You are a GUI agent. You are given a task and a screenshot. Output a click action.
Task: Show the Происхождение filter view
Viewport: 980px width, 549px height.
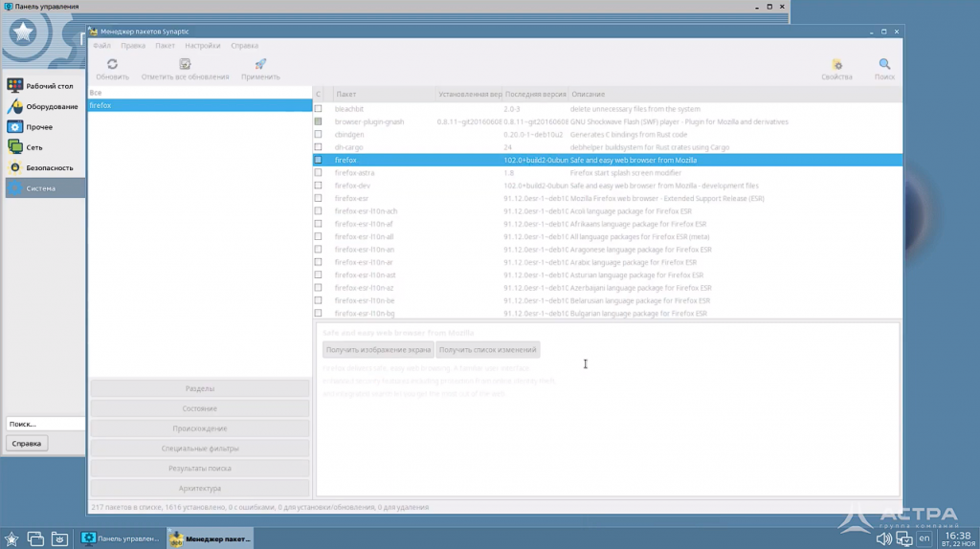(200, 428)
